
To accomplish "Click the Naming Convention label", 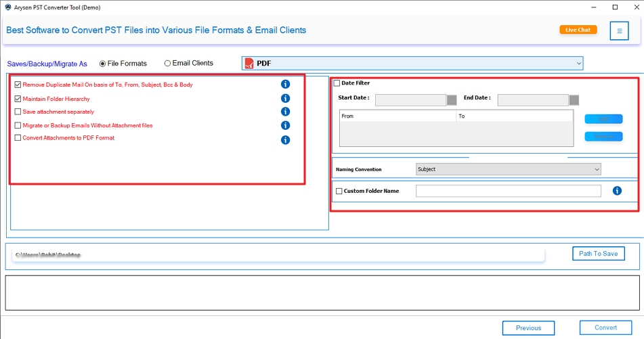I will (358, 169).
